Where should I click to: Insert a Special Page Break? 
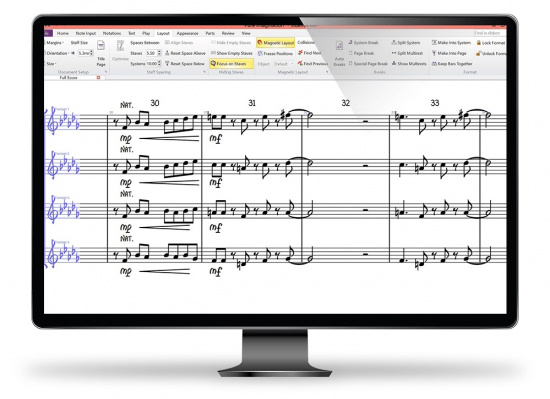click(x=368, y=64)
